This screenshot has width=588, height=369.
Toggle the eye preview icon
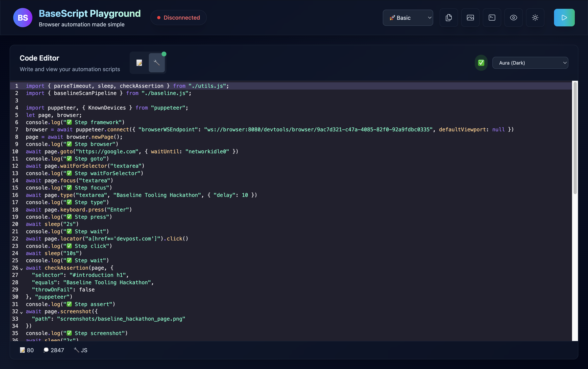[x=513, y=18]
